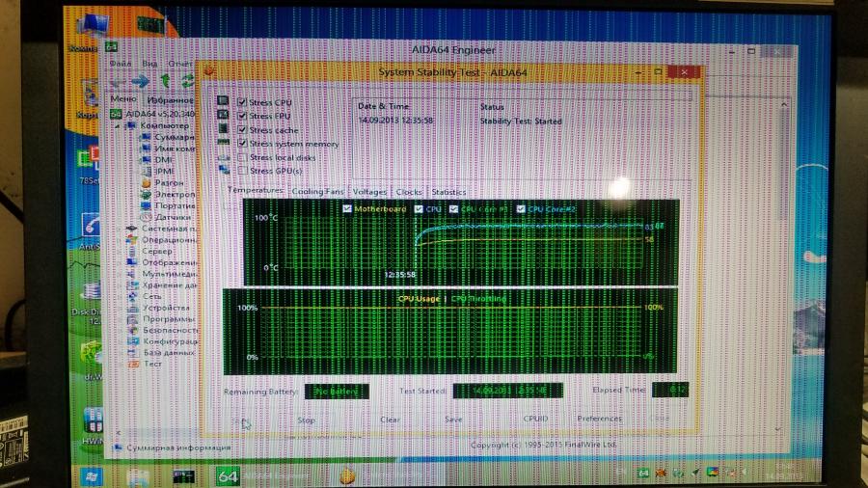The height and width of the screenshot is (488, 868).
Task: Toggle the Stress FPU checkbox
Action: (242, 116)
